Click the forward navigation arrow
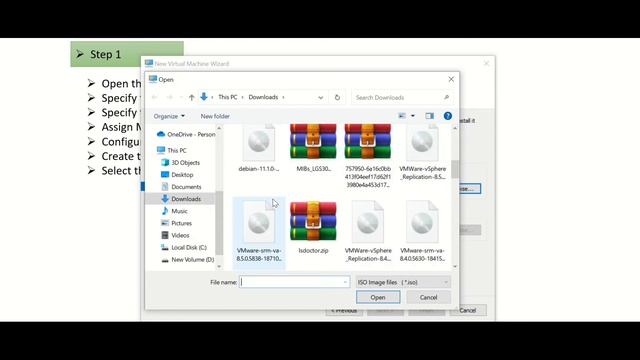This screenshot has width=640, height=360. coord(170,97)
